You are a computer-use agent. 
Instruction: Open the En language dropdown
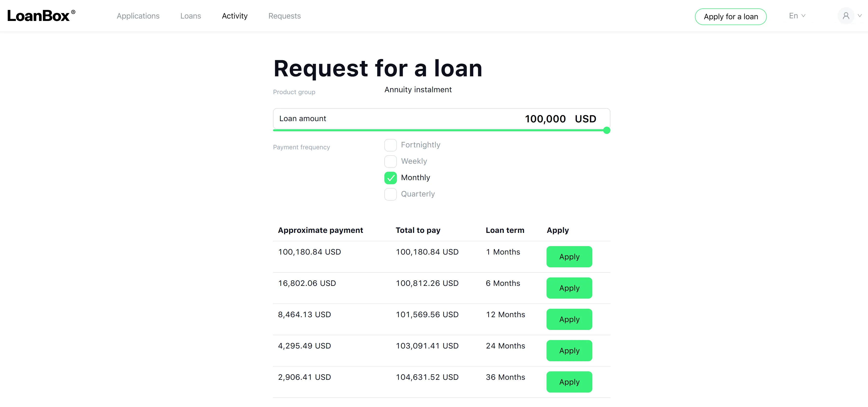click(x=797, y=16)
